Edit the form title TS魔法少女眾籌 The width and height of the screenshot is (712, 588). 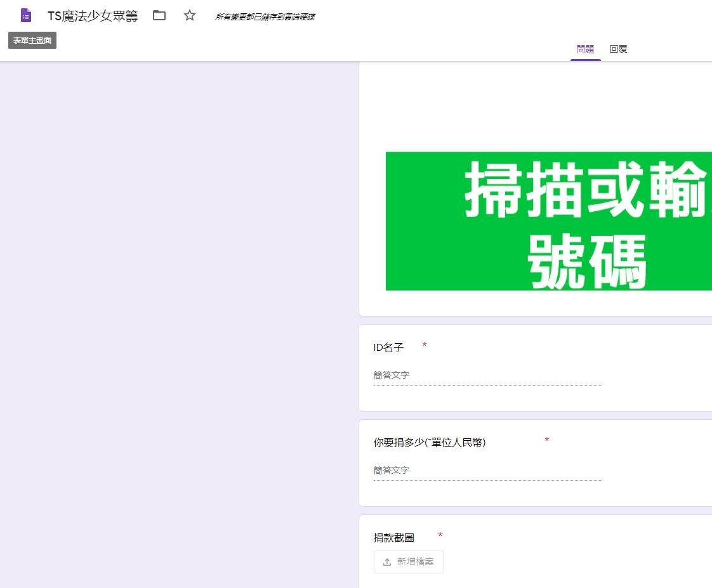click(93, 16)
